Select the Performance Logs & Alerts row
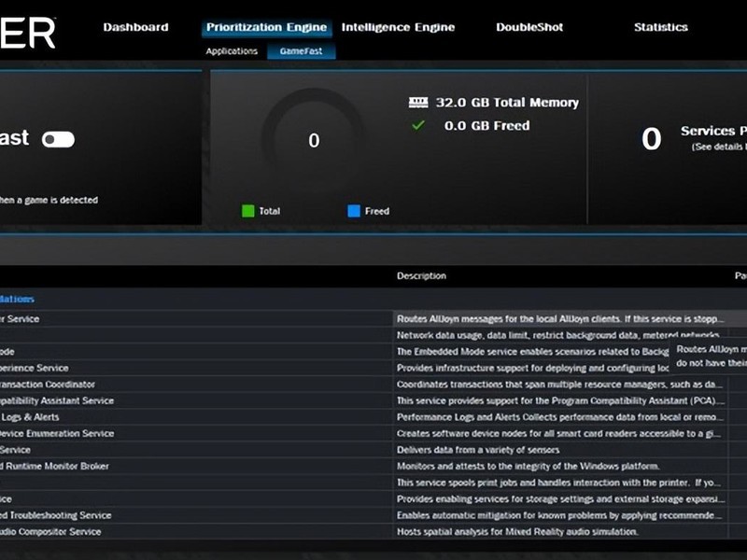 [373, 417]
